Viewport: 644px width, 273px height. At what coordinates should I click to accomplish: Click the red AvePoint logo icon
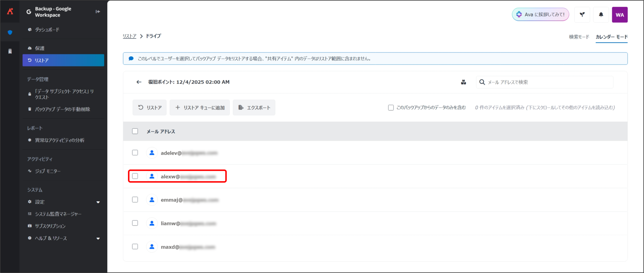(10, 11)
